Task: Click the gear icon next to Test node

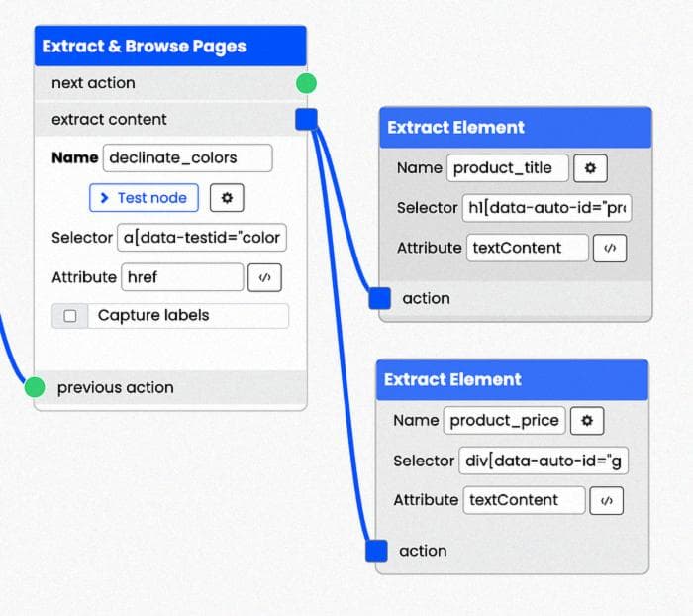Action: tap(227, 198)
